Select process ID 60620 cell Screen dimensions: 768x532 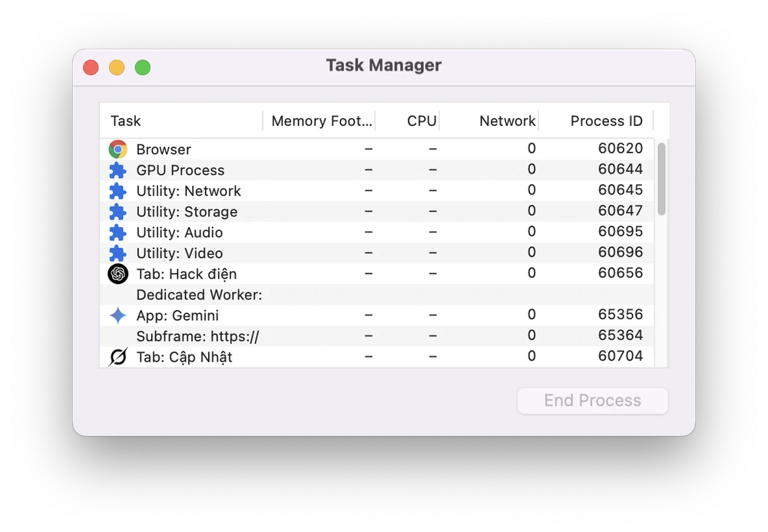620,149
